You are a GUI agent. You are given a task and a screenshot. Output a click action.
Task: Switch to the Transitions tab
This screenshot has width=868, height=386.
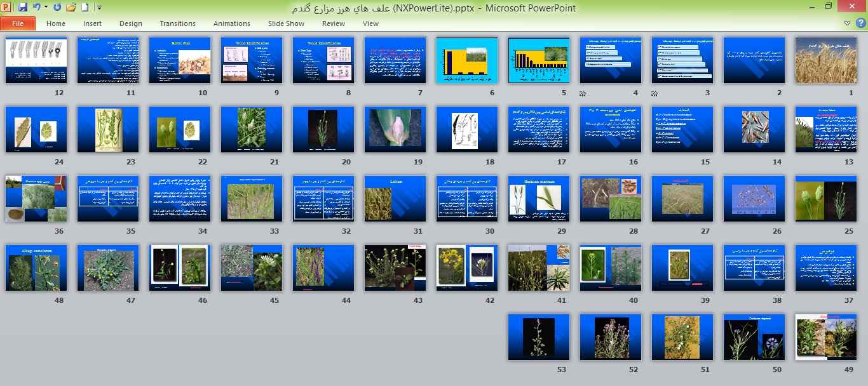[177, 23]
